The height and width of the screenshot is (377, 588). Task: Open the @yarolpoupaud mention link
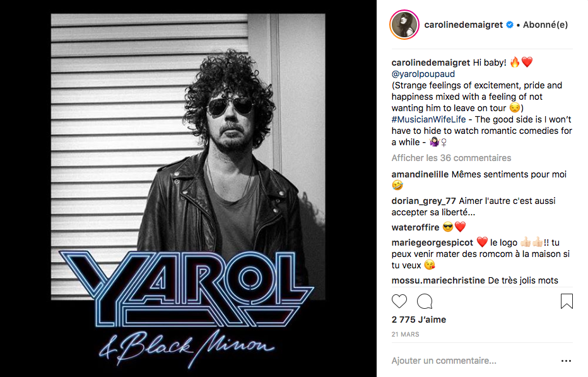423,74
